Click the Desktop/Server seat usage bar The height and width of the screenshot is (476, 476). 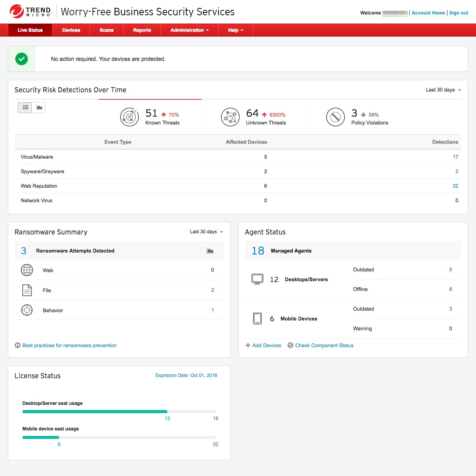pos(119,412)
